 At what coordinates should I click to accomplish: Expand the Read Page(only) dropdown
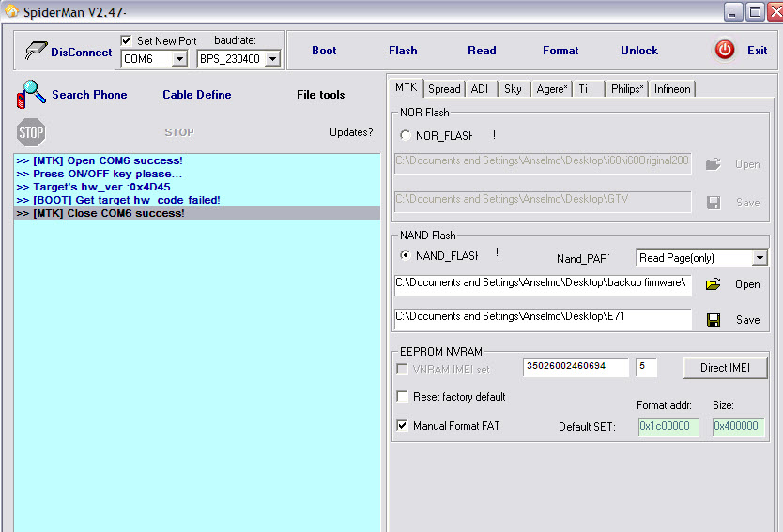[760, 258]
